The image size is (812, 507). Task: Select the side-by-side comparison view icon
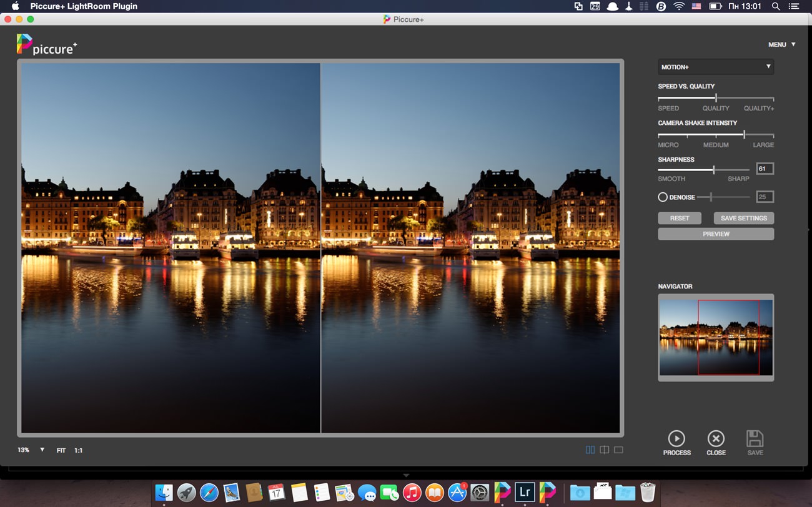pyautogui.click(x=589, y=449)
